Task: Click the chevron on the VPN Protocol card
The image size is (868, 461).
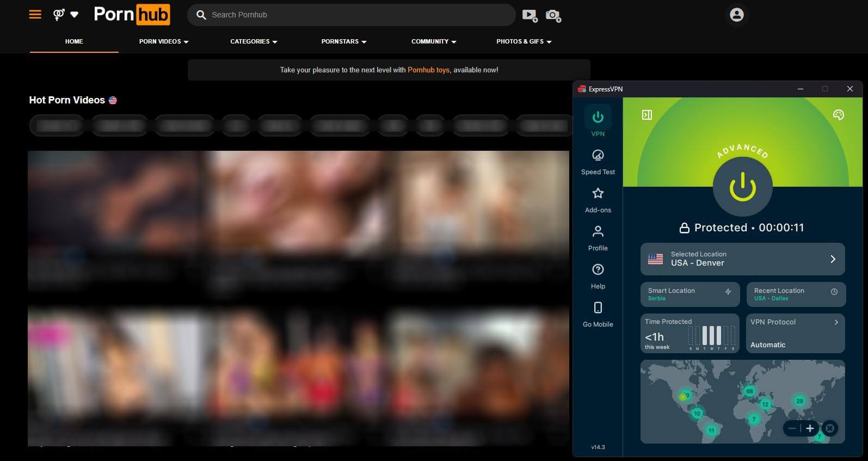Action: coord(836,322)
